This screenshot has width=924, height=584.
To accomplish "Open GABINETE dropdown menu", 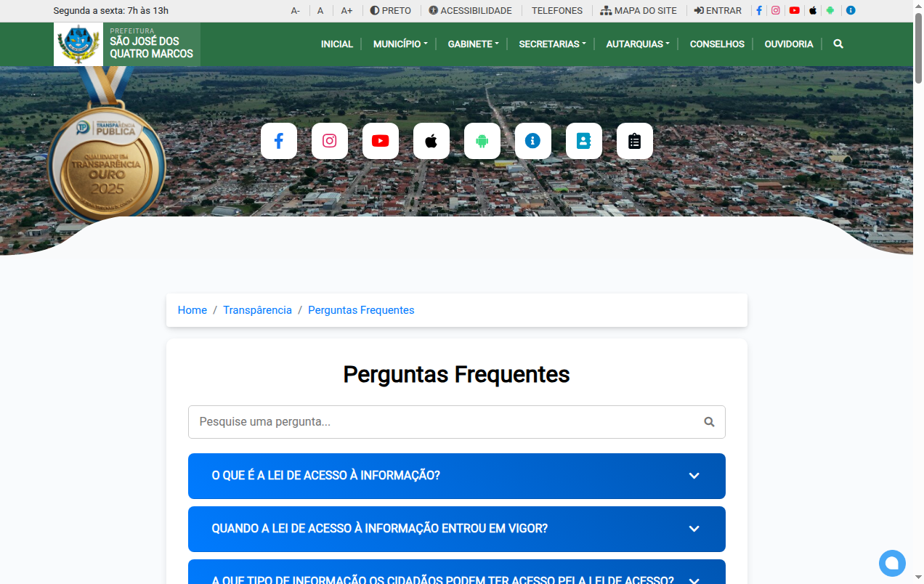I will click(x=473, y=44).
